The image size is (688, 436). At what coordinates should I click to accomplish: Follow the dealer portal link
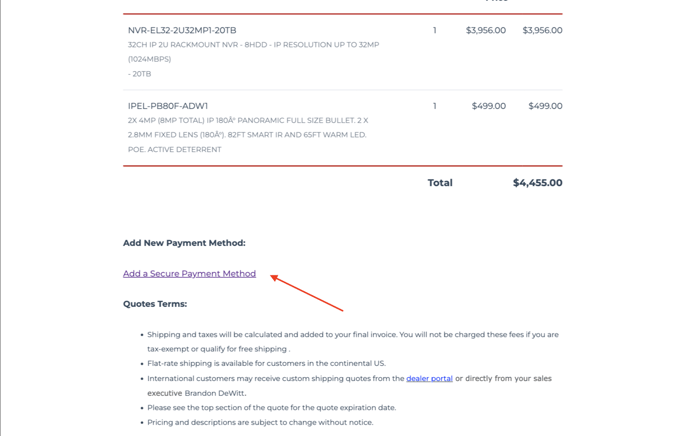pos(429,379)
